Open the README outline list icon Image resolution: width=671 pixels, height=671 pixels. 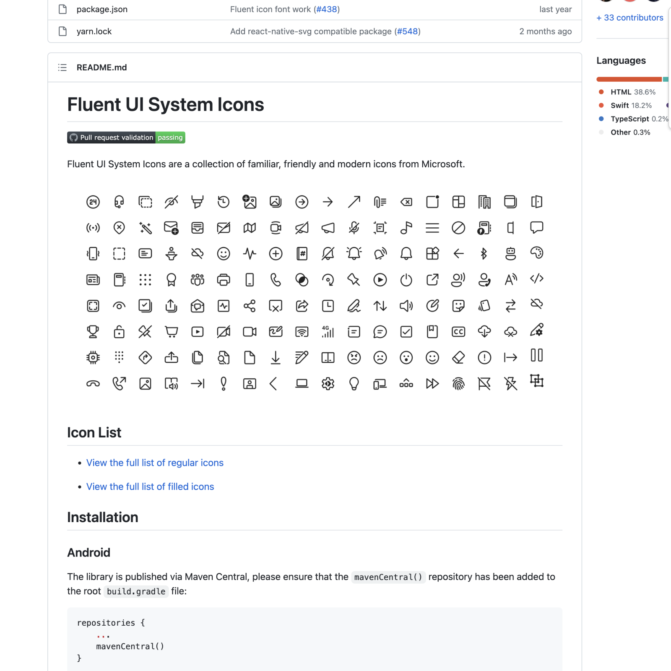62,67
